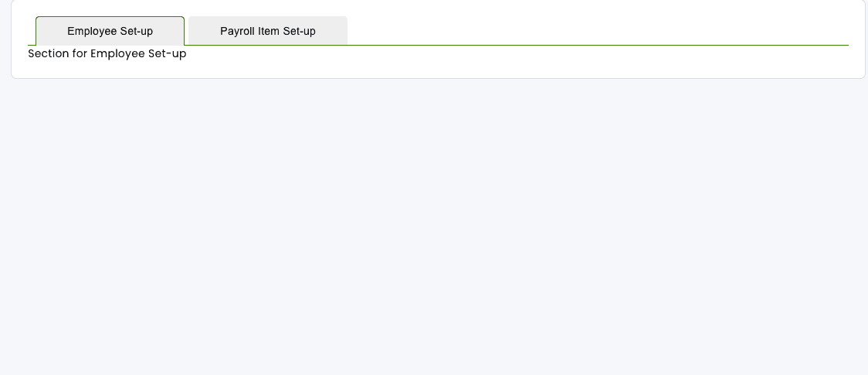The image size is (868, 375).
Task: Click the "Section for Employee Set-up" text
Action: click(x=107, y=54)
